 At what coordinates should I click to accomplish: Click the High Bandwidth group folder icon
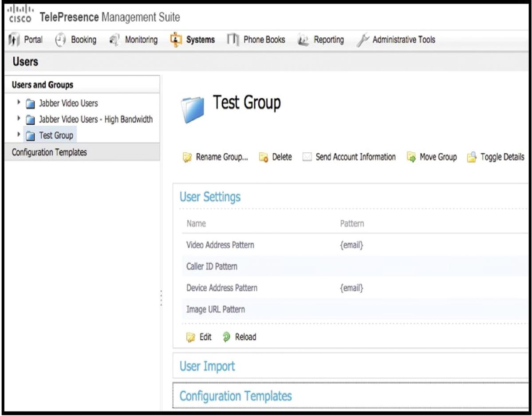(x=30, y=120)
